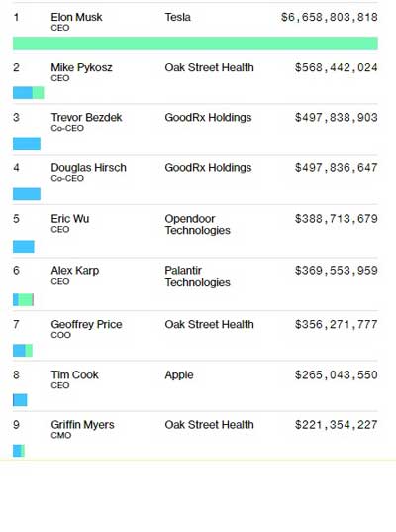Click Geoffrey Price's name
Image resolution: width=396 pixels, height=532 pixels.
86,324
